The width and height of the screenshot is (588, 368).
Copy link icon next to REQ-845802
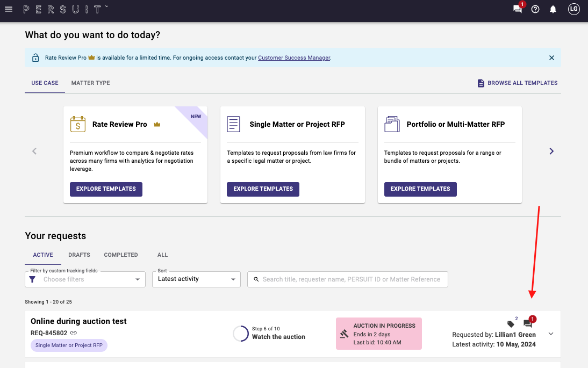point(74,333)
